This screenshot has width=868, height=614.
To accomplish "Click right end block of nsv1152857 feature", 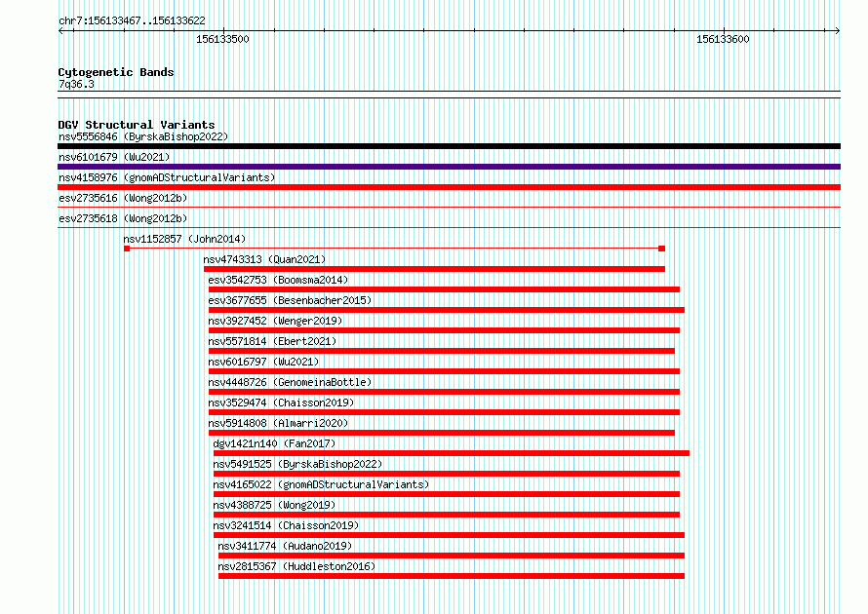I will pyautogui.click(x=661, y=249).
